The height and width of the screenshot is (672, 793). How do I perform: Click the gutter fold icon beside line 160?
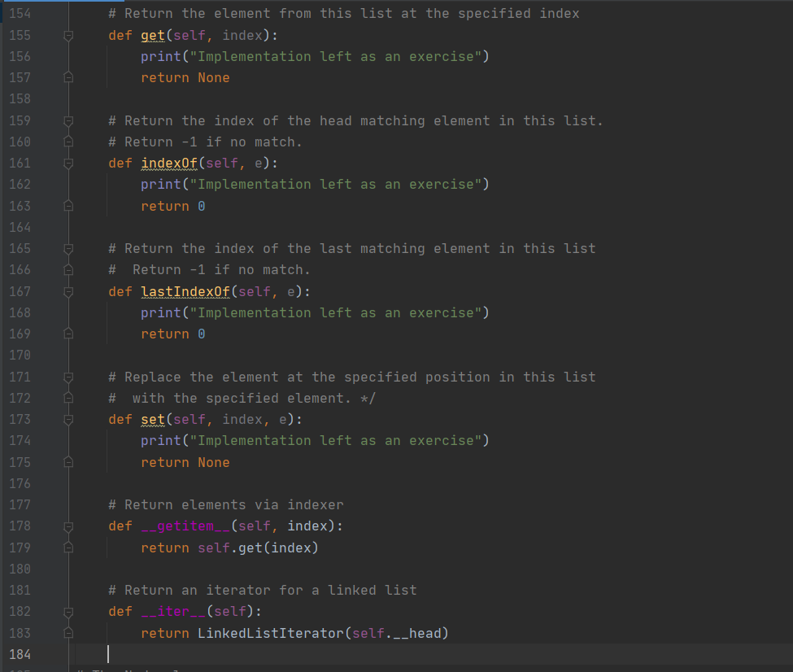point(68,142)
